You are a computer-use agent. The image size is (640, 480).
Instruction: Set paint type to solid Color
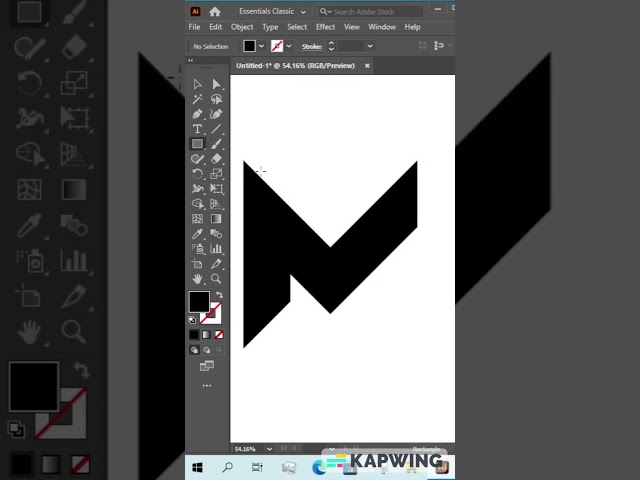tap(194, 335)
